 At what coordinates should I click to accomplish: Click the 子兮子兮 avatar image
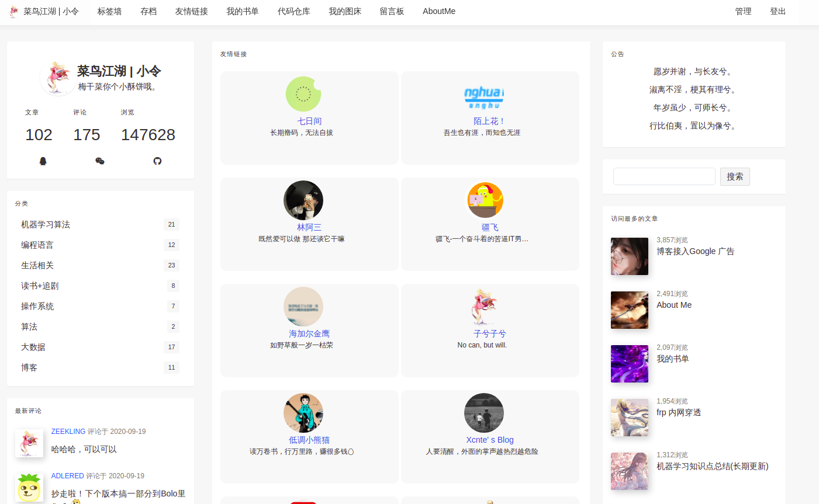[x=485, y=307]
